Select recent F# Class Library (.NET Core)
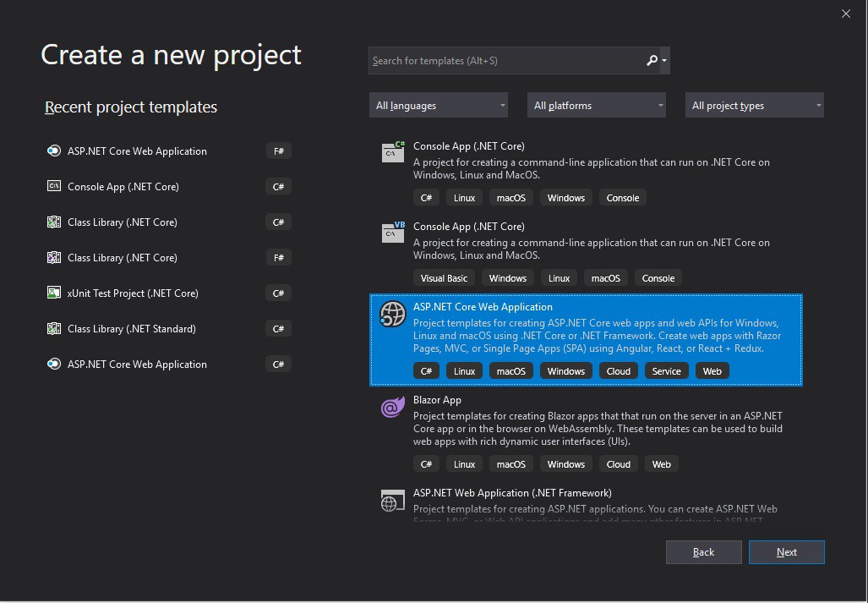This screenshot has width=868, height=603. pos(123,258)
